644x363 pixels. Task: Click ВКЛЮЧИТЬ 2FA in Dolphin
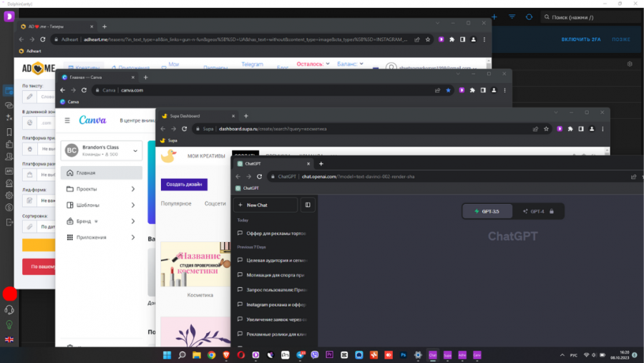[x=581, y=39]
